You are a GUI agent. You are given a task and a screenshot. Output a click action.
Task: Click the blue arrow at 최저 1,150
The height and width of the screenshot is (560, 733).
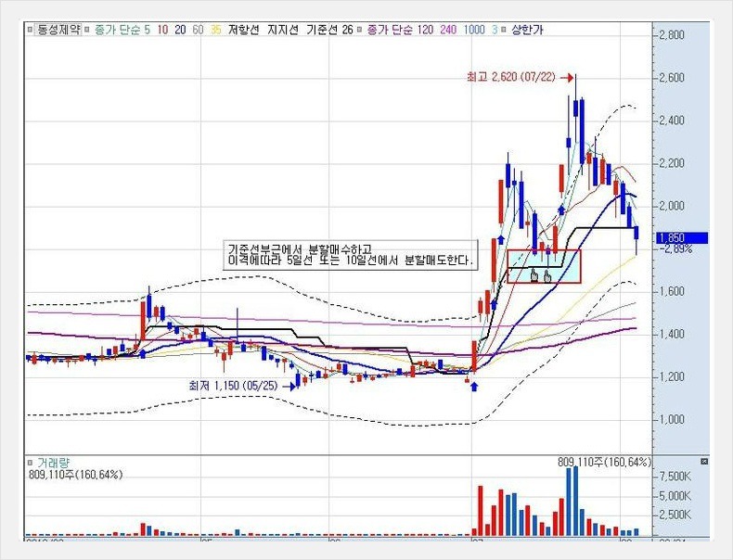[x=288, y=385]
